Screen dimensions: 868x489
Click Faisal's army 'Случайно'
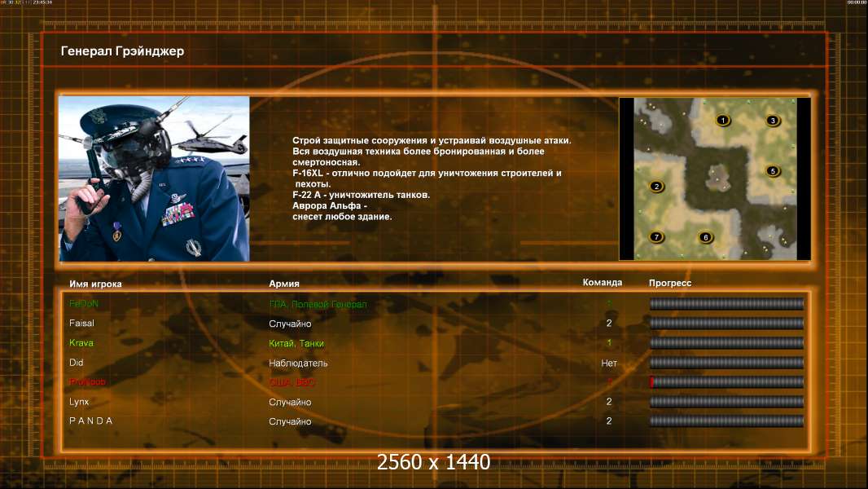point(290,324)
